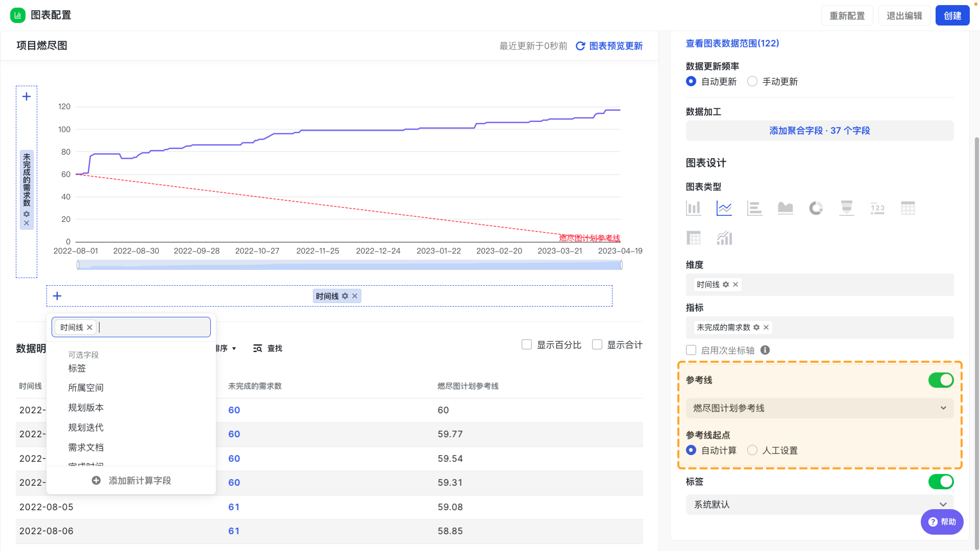This screenshot has width=980, height=551.
Task: Enable the 启用次坐标轴 checkbox
Action: click(691, 350)
